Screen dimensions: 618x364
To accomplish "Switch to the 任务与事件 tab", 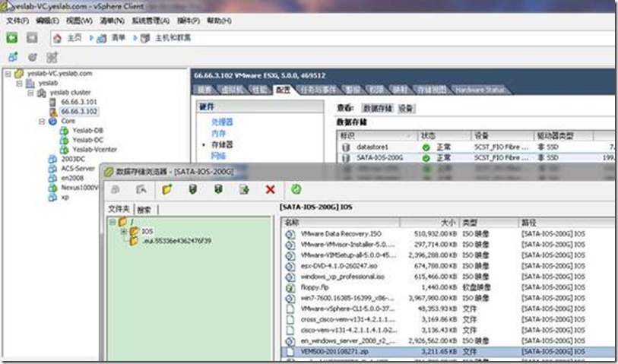I will coord(319,90).
